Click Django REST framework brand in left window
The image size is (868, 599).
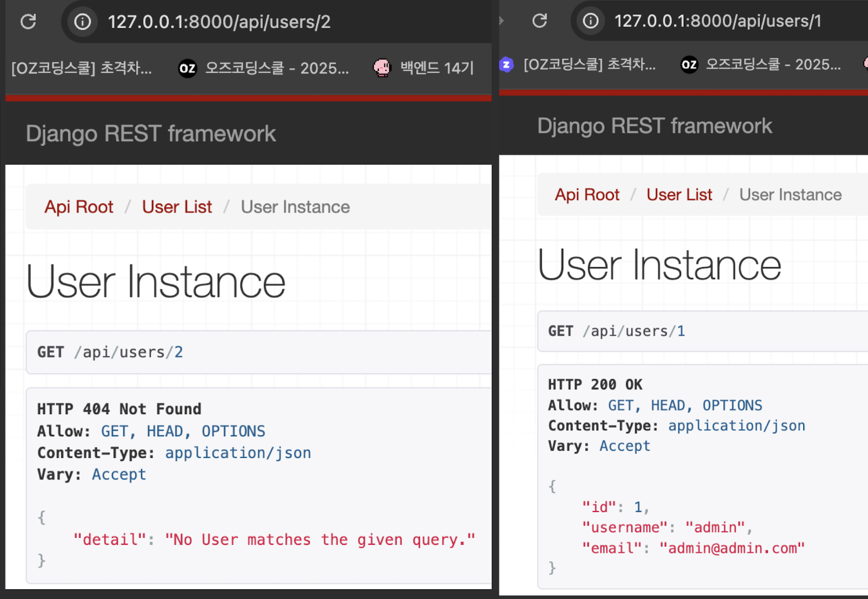(x=151, y=134)
